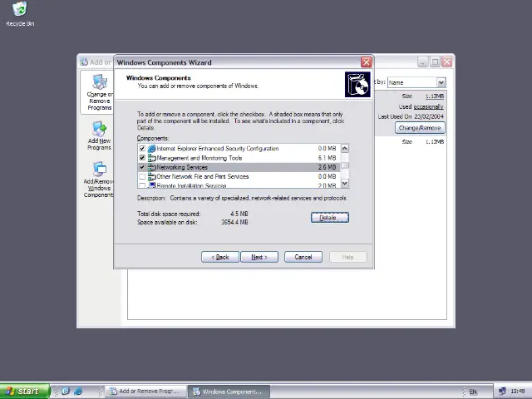The width and height of the screenshot is (532, 399).
Task: Uncheck the Networking Services checkbox
Action: 142,167
